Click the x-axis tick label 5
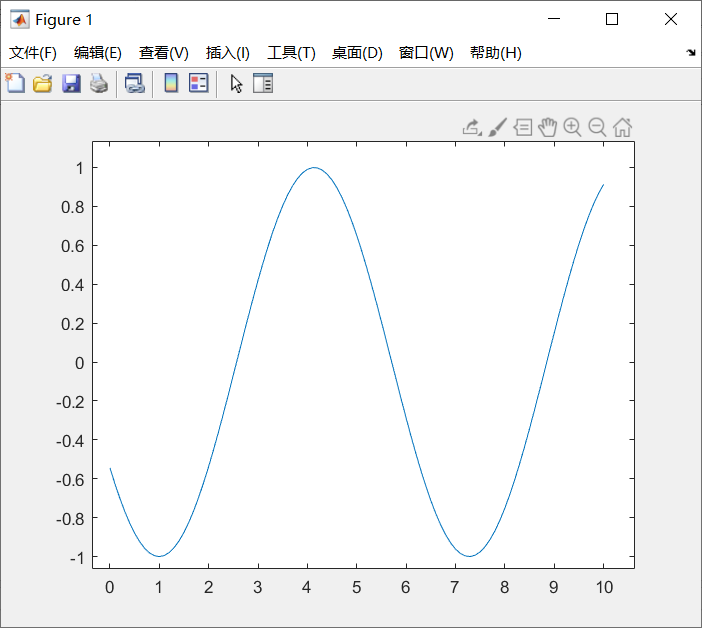 (x=356, y=587)
